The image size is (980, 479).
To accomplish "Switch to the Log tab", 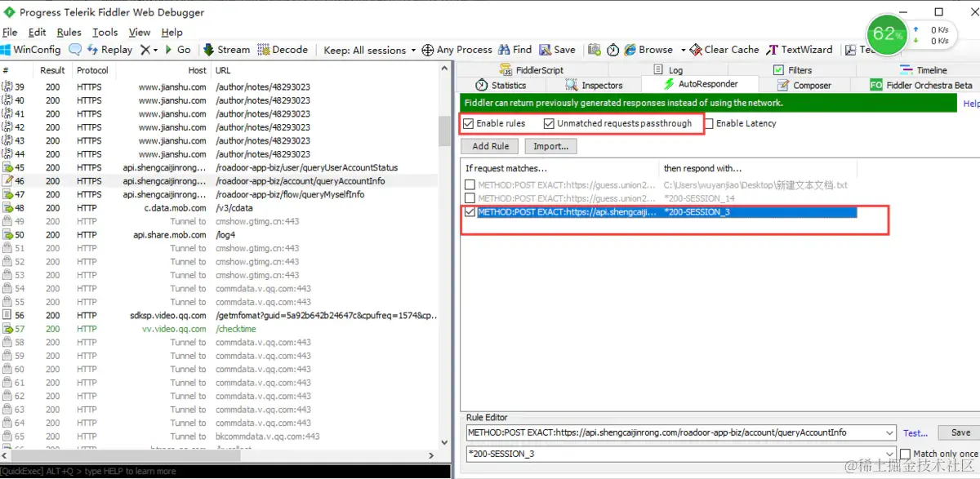I will click(x=668, y=70).
